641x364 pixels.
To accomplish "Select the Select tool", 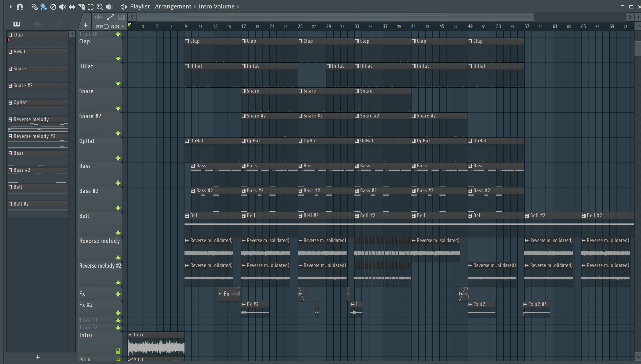I will pos(91,7).
